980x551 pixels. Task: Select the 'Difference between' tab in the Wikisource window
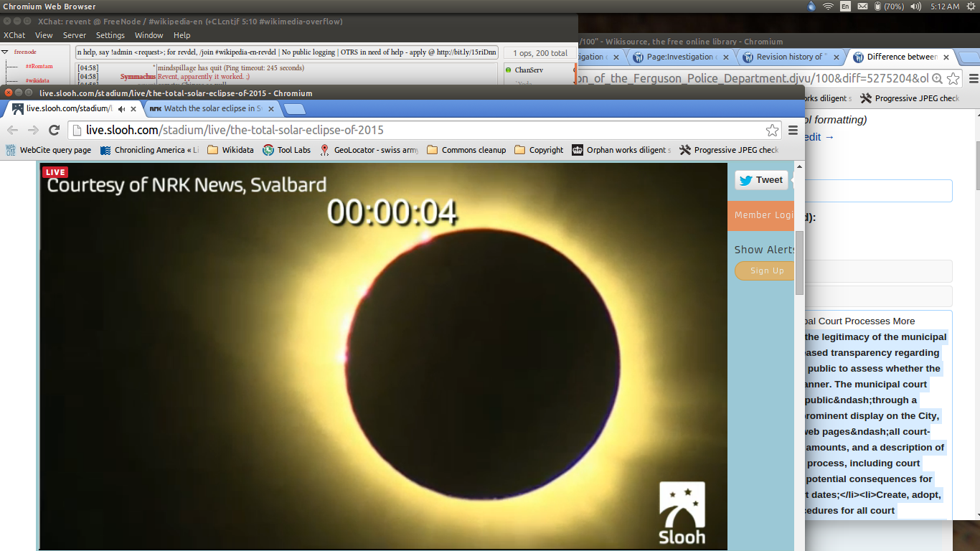point(902,57)
